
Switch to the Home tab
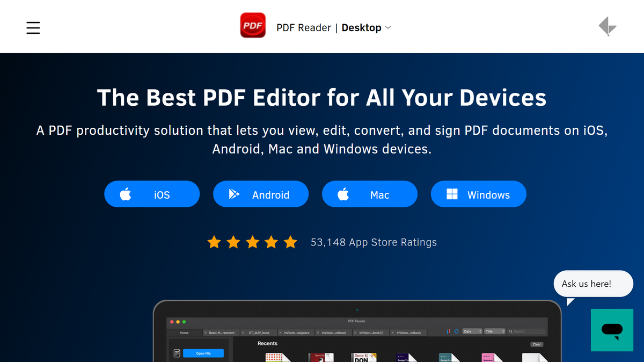pyautogui.click(x=184, y=332)
